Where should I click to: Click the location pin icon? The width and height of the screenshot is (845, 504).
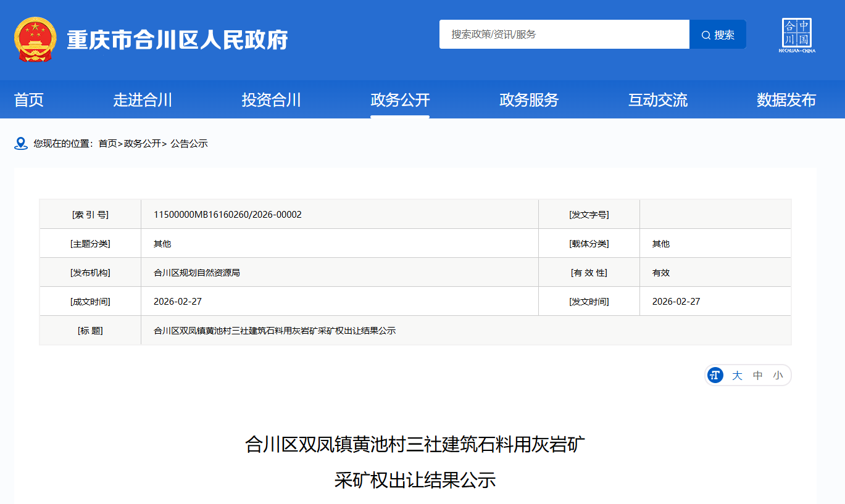(x=21, y=144)
